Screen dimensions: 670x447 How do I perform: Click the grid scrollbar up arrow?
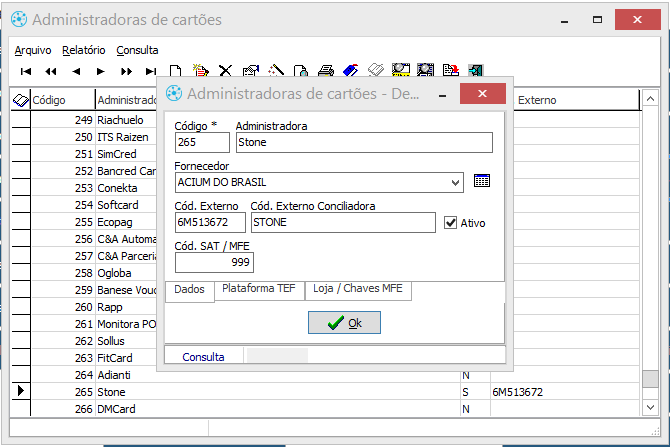[x=650, y=99]
